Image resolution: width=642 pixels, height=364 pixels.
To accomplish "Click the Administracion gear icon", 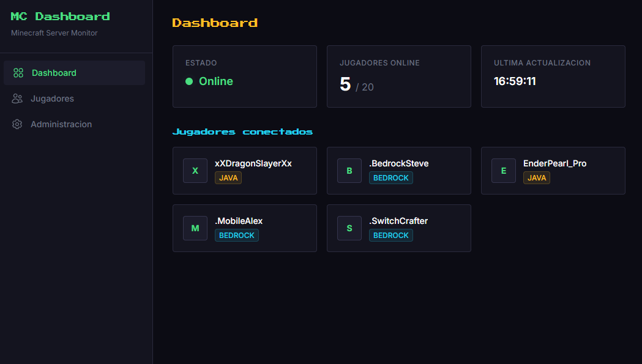I will point(17,124).
